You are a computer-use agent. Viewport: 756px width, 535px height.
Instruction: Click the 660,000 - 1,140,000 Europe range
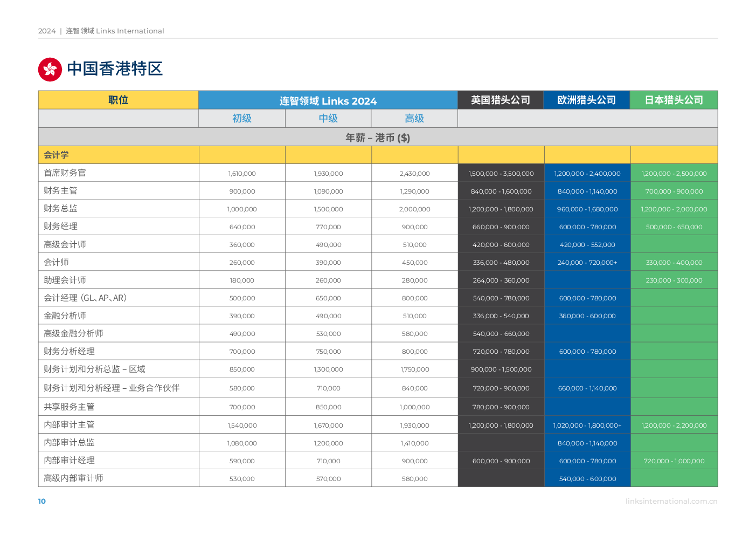click(587, 388)
